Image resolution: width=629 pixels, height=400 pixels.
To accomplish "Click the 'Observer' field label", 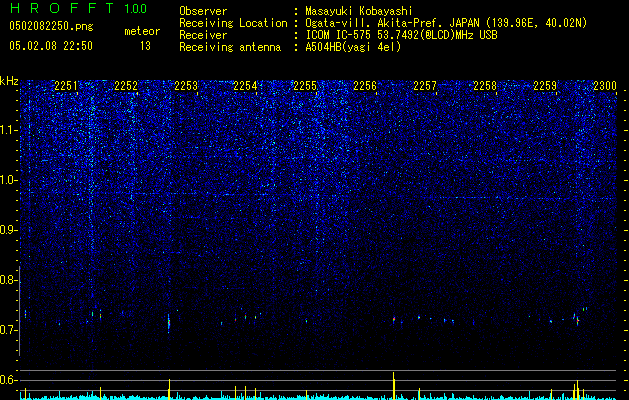I will point(203,11).
